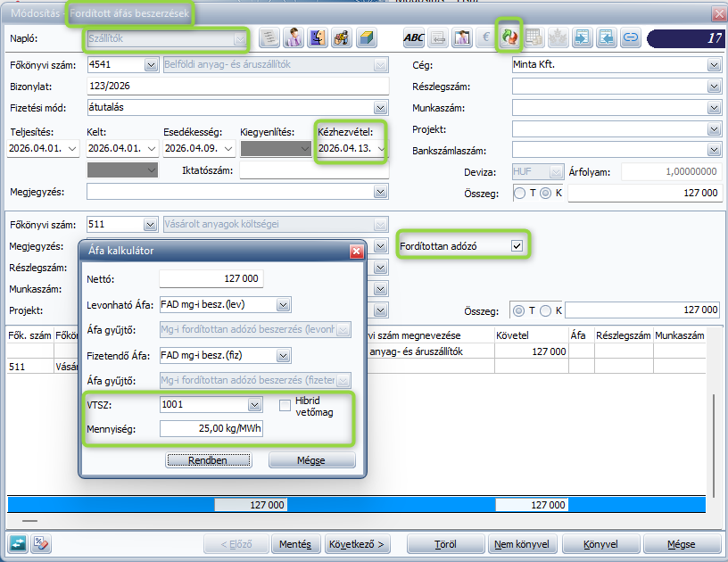Click the Áfa column header in table

pyautogui.click(x=582, y=335)
